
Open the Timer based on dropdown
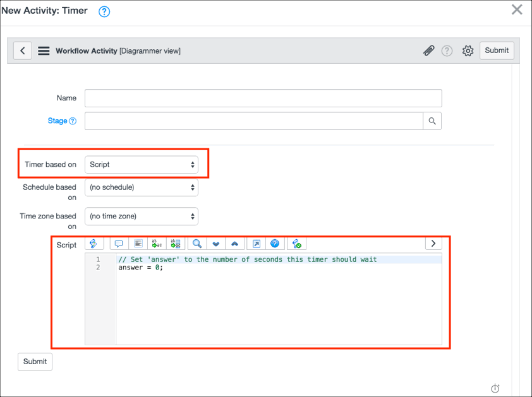[142, 164]
